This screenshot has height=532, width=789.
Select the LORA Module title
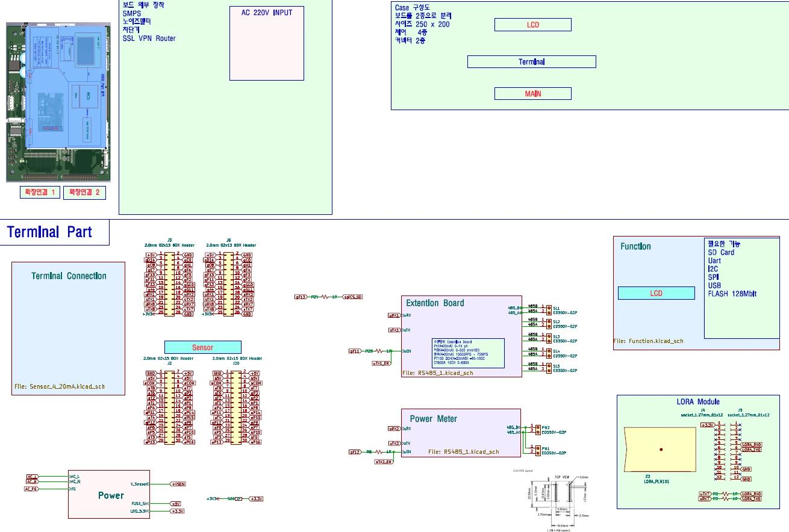coord(698,402)
